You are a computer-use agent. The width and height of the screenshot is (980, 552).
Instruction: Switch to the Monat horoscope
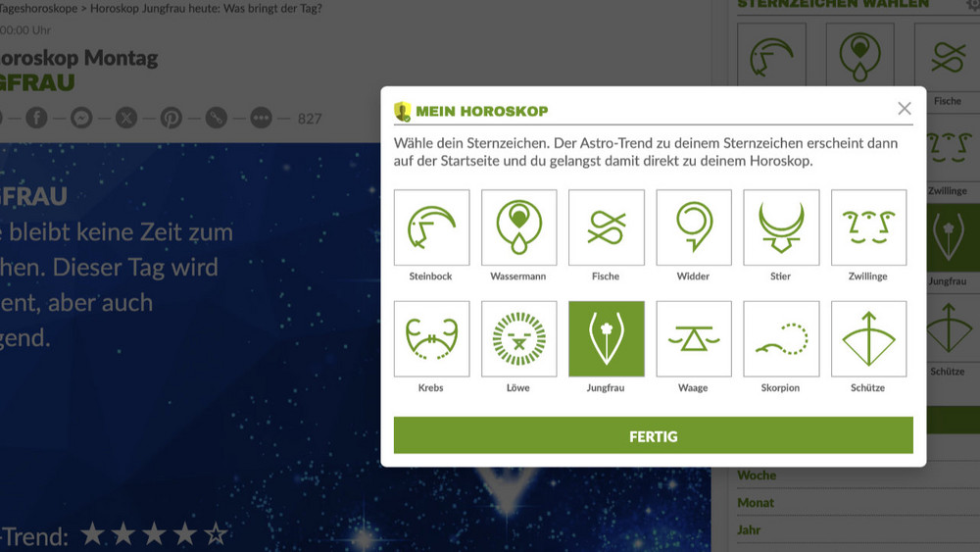point(756,503)
